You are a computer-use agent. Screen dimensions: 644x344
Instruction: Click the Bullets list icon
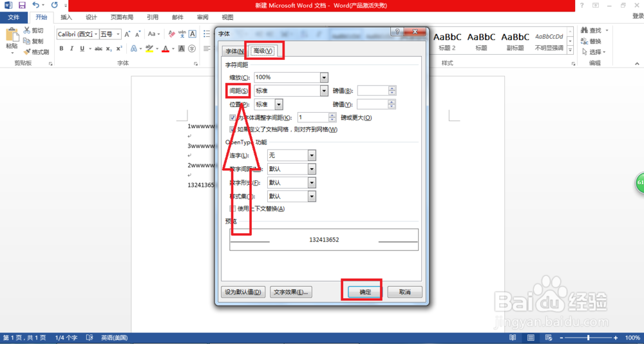point(207,33)
